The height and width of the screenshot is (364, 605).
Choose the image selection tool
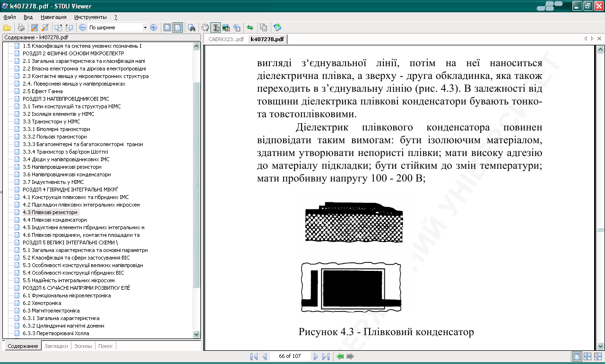pos(226,27)
